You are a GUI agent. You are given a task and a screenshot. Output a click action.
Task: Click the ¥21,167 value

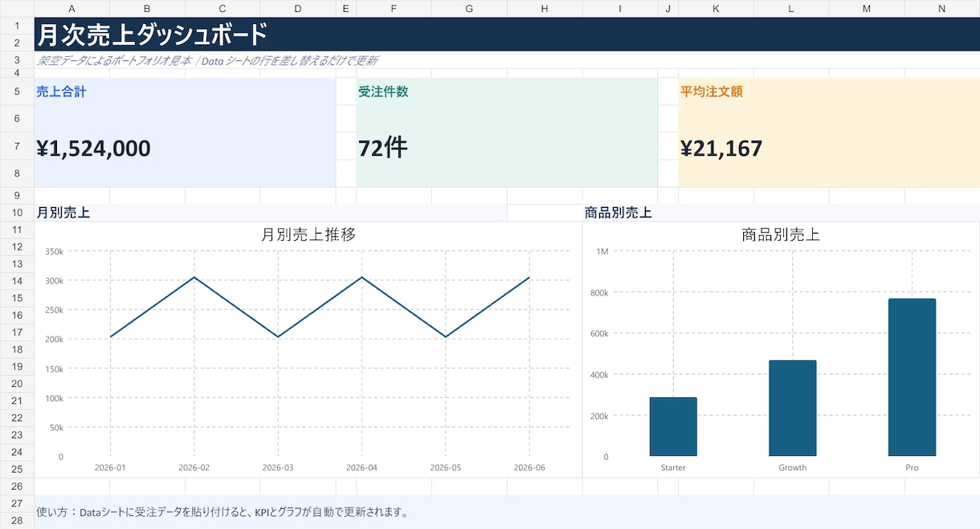coord(721,149)
